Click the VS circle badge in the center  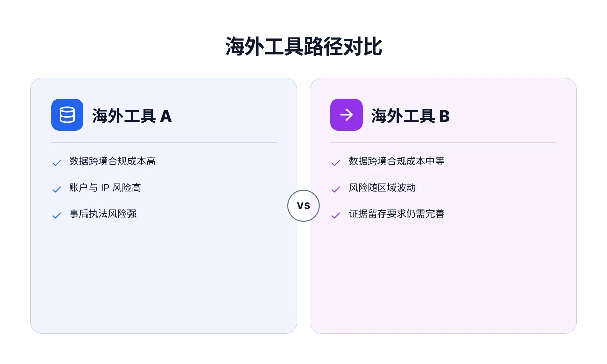coord(303,206)
